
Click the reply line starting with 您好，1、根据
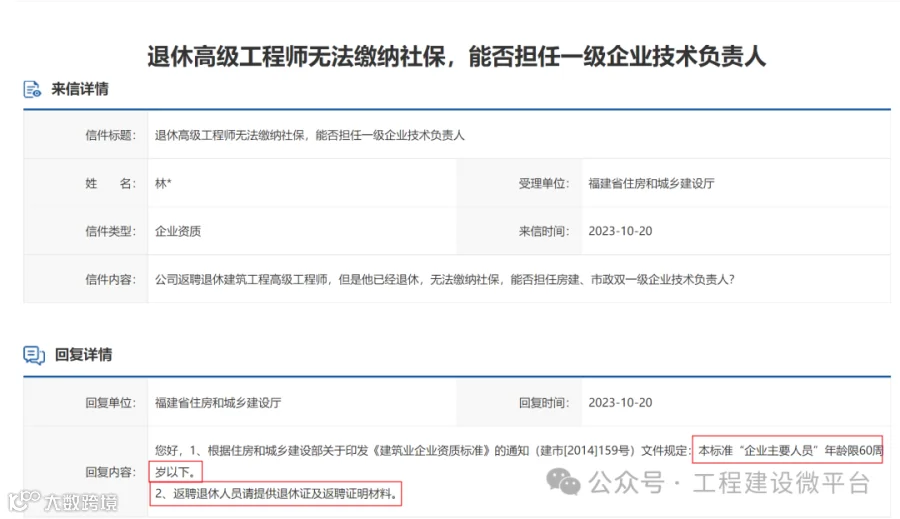[x=519, y=451]
